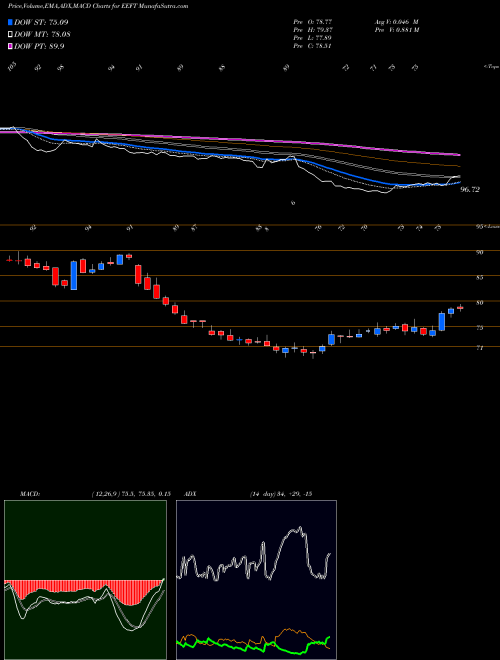This screenshot has width=500, height=660.
Task: Click the magenta DOW PT legend swatch
Action: click(11, 46)
